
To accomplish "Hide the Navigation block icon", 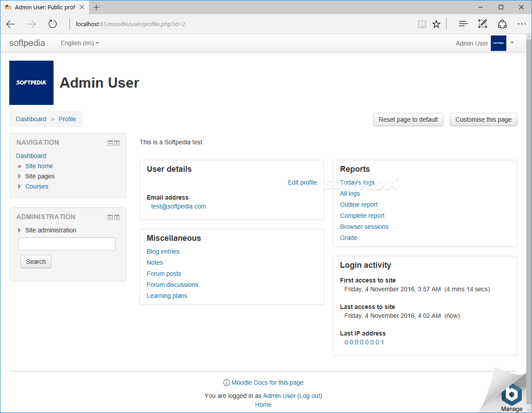I will [x=110, y=143].
